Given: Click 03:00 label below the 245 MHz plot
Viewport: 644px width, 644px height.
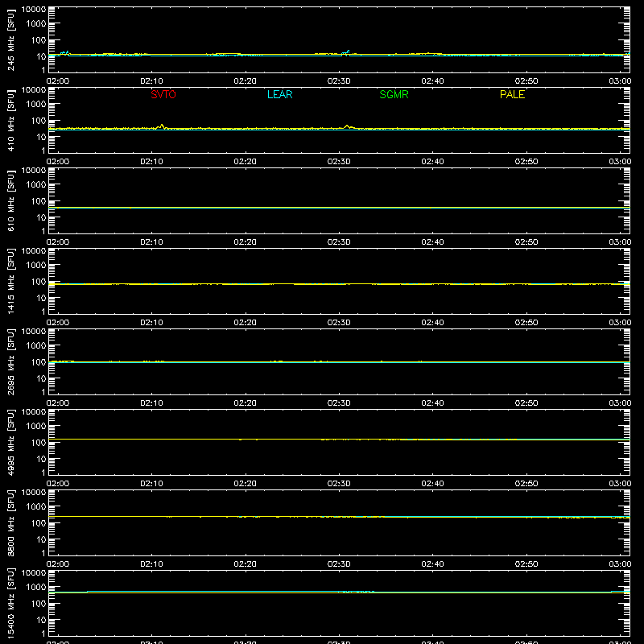Looking at the screenshot, I should tap(620, 81).
